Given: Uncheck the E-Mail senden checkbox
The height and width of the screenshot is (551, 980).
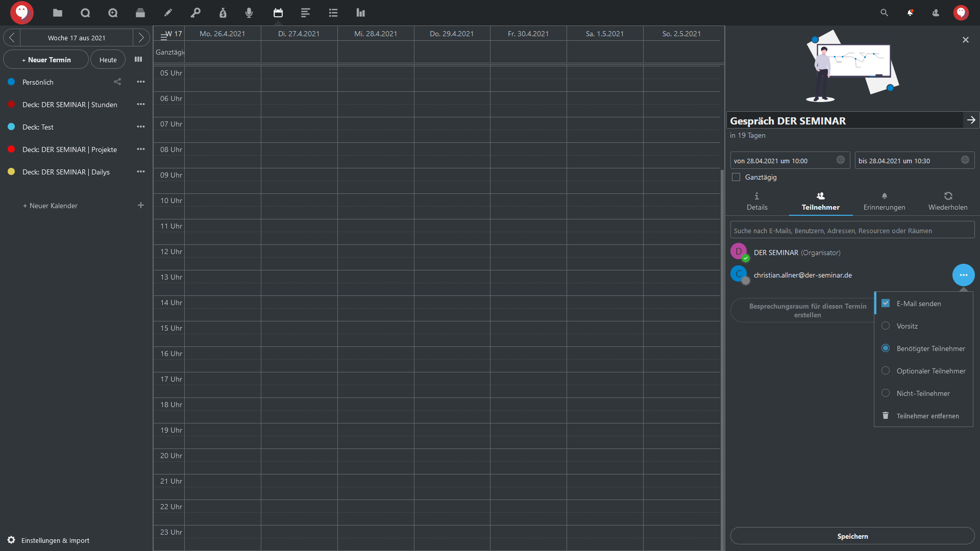Looking at the screenshot, I should tap(886, 303).
